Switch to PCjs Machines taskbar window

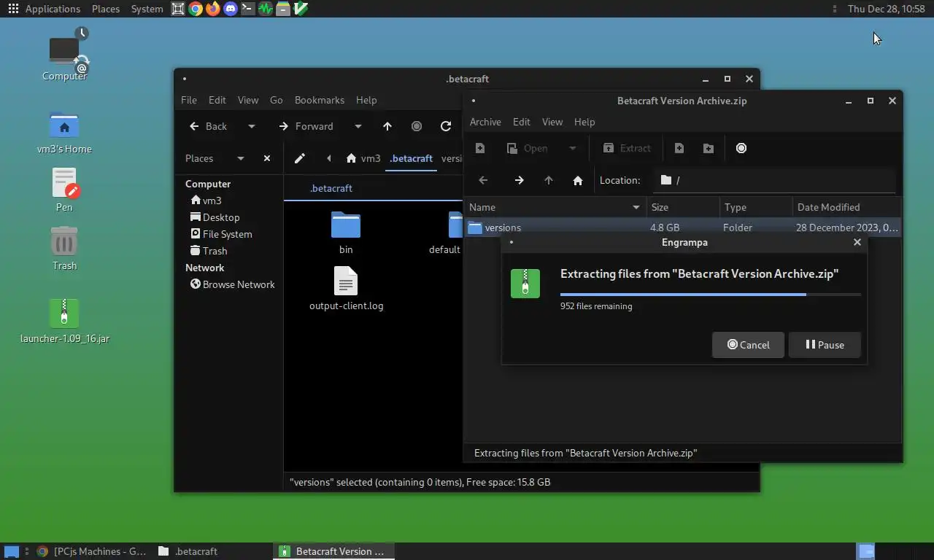tap(92, 551)
